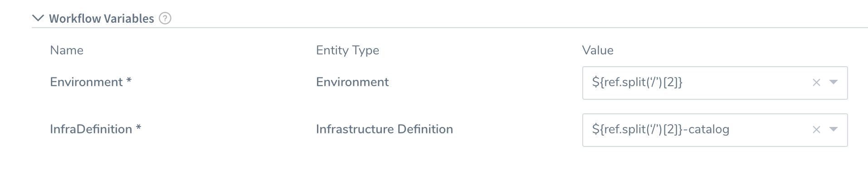868x175 pixels.
Task: Clear the Environment value with the X icon
Action: pos(816,83)
